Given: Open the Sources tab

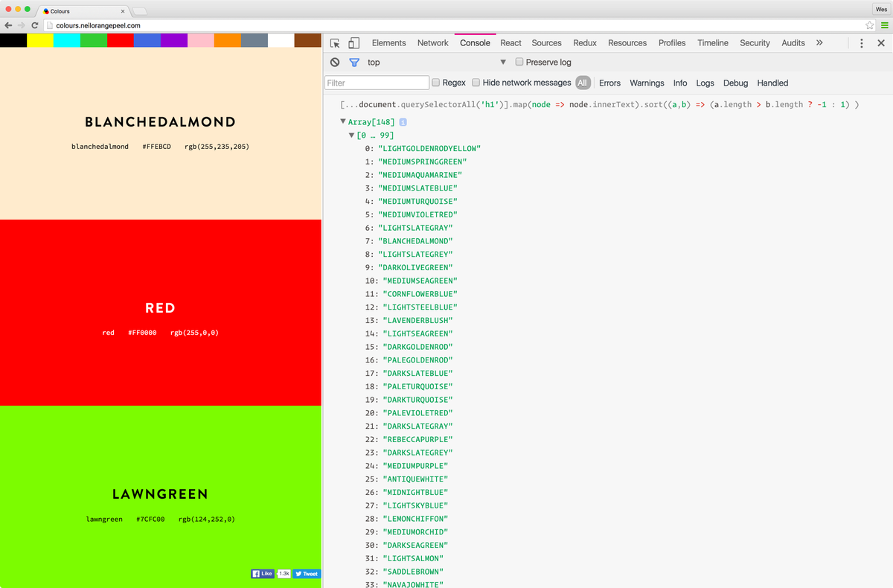Looking at the screenshot, I should tap(546, 43).
